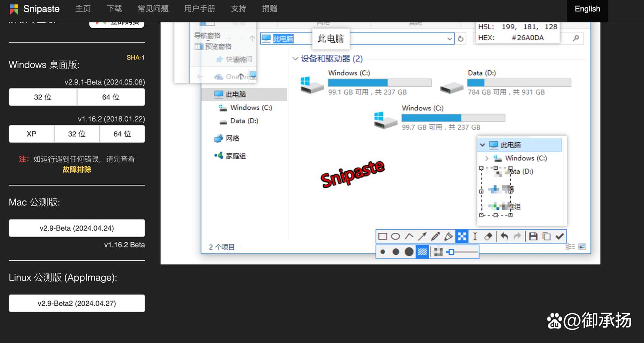Image resolution: width=644 pixels, height=343 pixels.
Task: Click the greyed Redo arrow
Action: pyautogui.click(x=517, y=236)
